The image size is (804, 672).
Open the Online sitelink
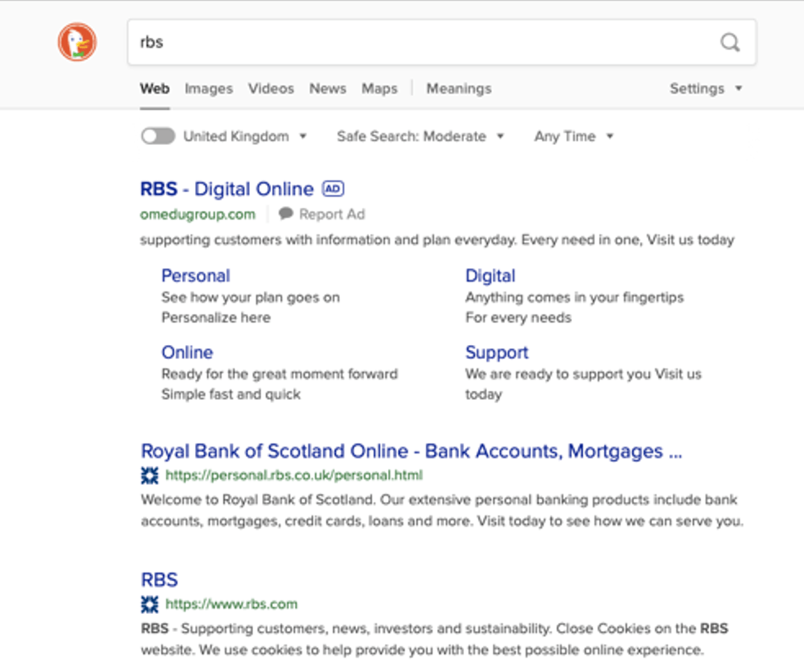(187, 352)
